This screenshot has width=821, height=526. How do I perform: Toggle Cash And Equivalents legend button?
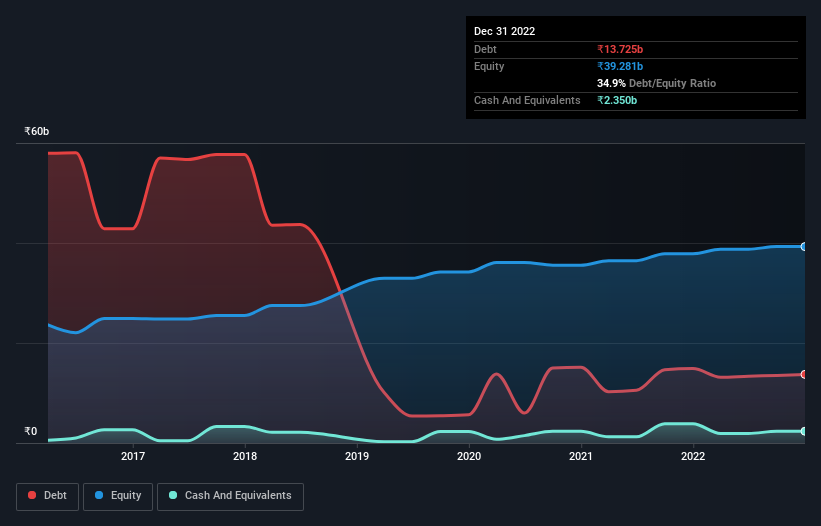click(230, 496)
